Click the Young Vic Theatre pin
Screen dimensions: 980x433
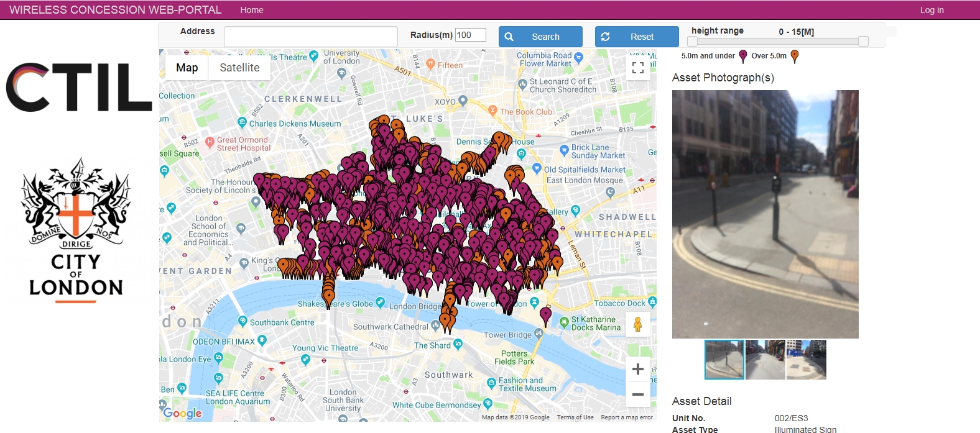tap(305, 358)
